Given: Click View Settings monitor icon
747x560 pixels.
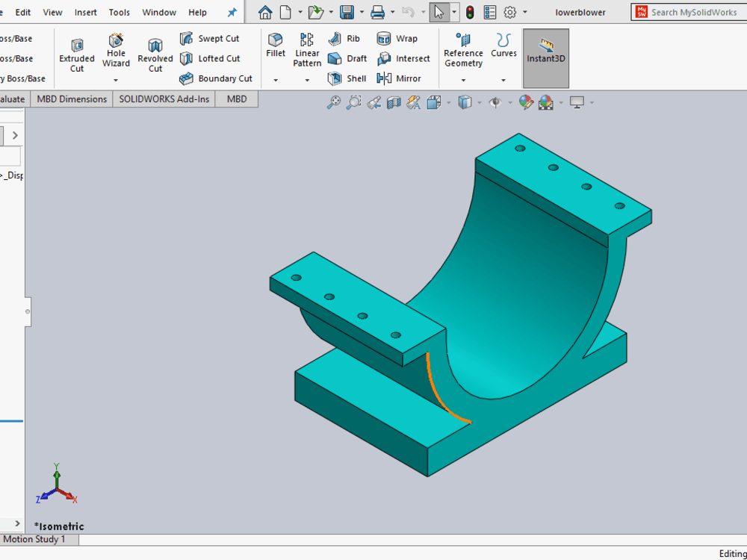Looking at the screenshot, I should (x=577, y=102).
